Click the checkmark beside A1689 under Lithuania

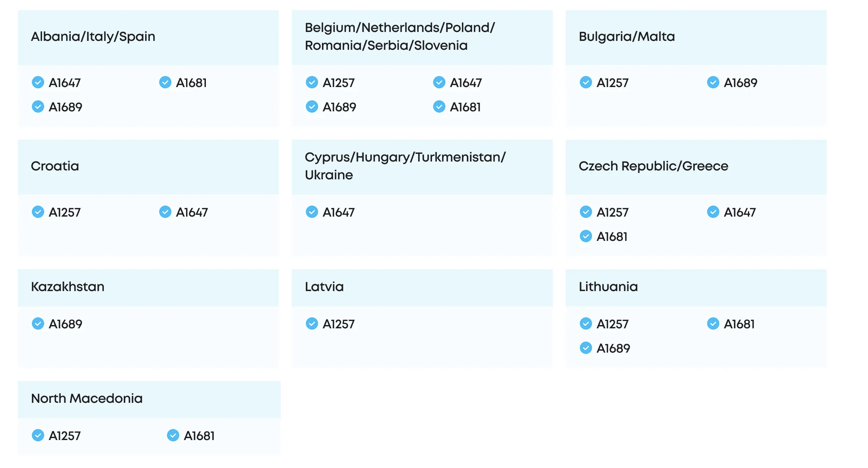586,348
